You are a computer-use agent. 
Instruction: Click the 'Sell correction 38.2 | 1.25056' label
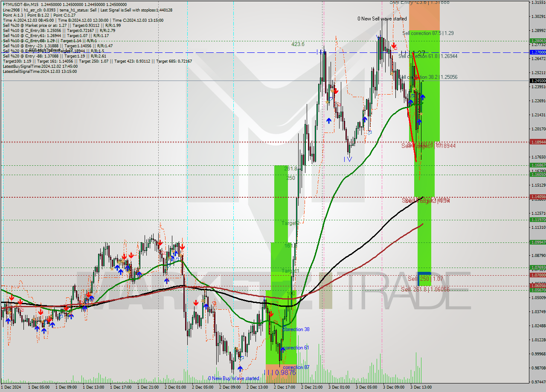pyautogui.click(x=428, y=77)
